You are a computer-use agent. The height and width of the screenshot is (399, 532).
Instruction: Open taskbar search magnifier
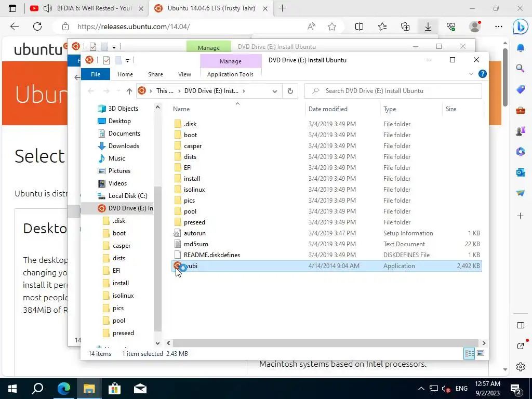pos(37,389)
